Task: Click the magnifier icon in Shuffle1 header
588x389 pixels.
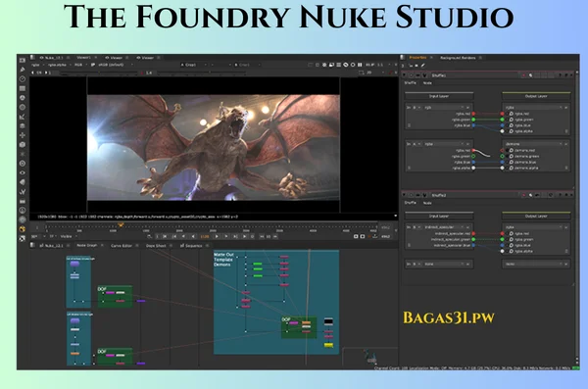Action: [530, 75]
